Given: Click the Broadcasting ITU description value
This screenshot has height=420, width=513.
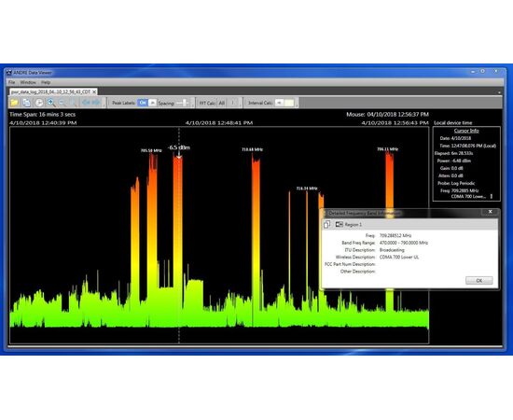Looking at the screenshot, I should point(392,250).
